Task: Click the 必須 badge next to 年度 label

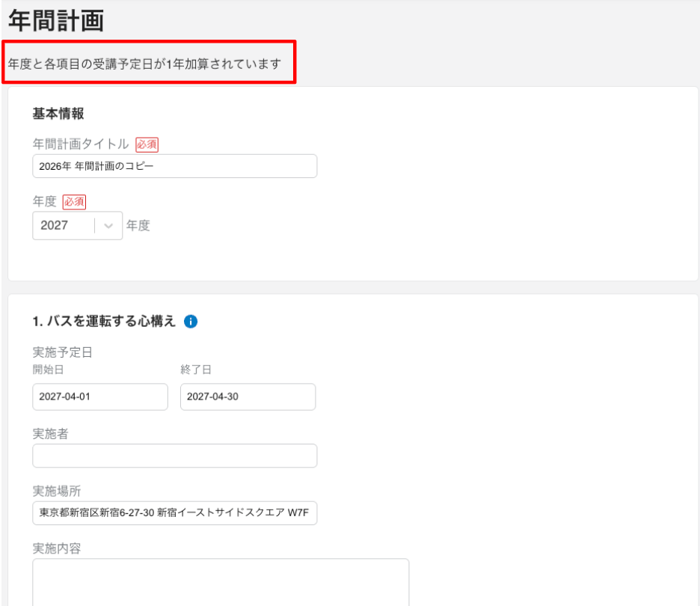Action: [x=74, y=202]
